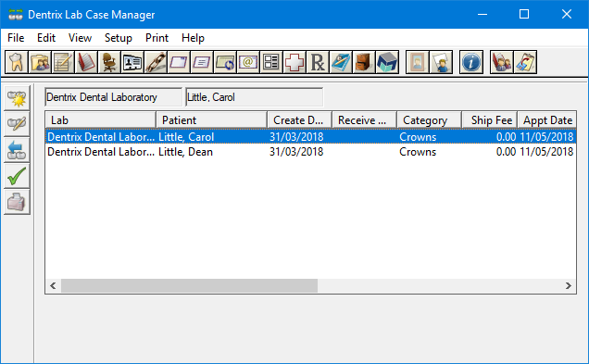This screenshot has width=589, height=364.
Task: Mark case finished green checkmark button
Action: point(17,176)
